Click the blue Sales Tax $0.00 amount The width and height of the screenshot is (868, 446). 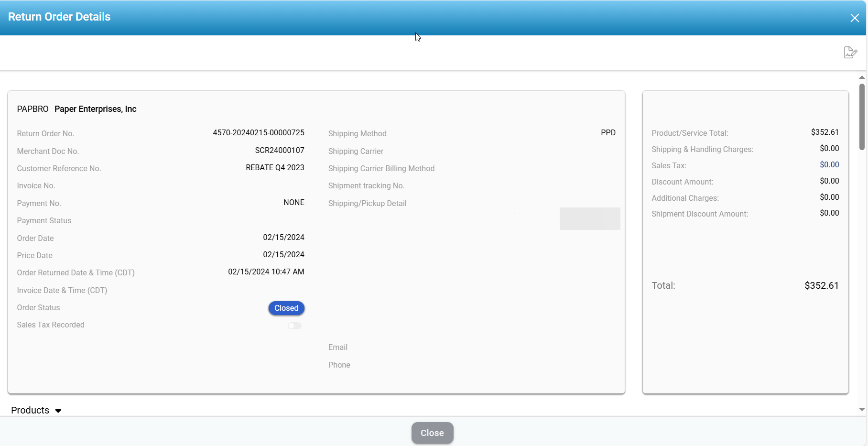click(x=829, y=165)
